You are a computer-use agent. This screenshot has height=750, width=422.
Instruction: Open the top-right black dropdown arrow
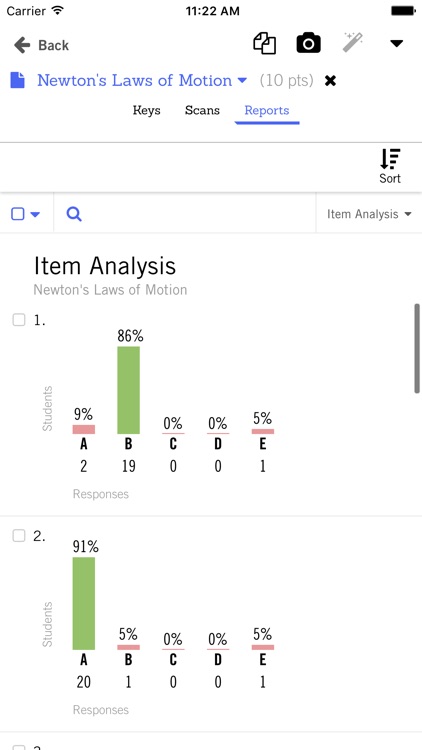click(x=397, y=44)
